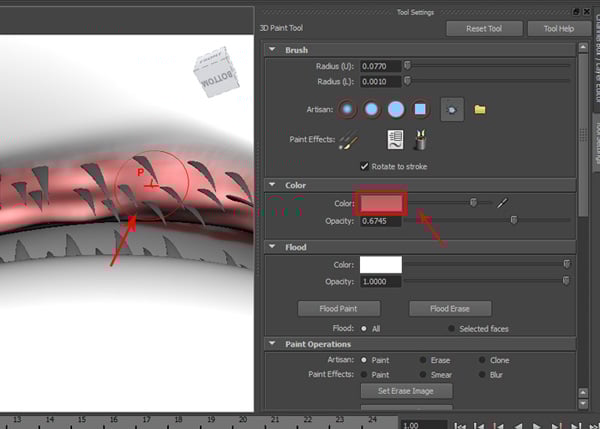This screenshot has height=429, width=600.
Task: Click the Set Erase Image button
Action: pos(406,391)
